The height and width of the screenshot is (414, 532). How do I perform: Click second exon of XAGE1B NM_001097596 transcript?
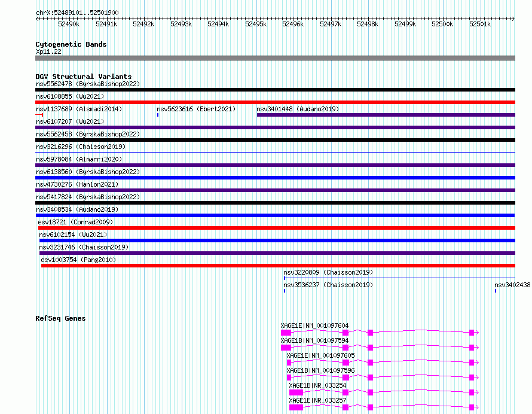click(346, 378)
